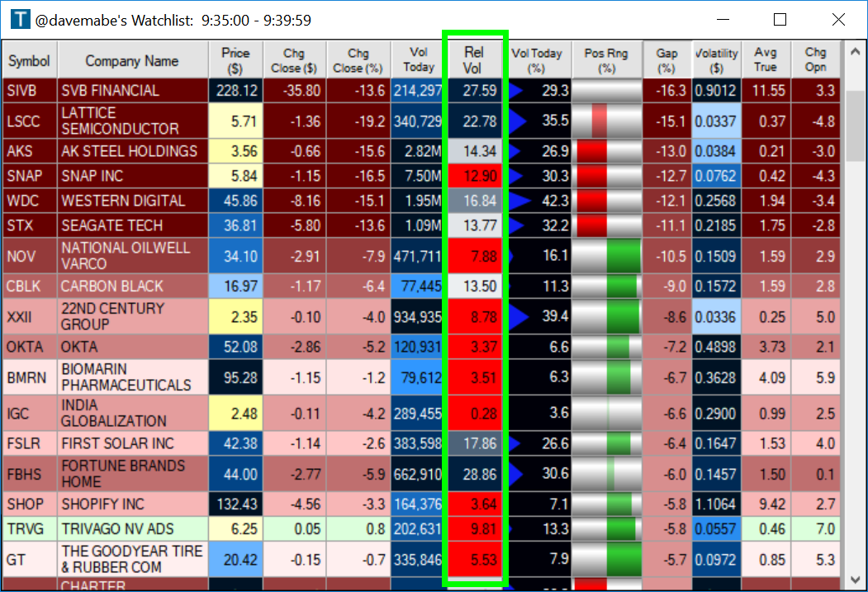Sort by Vol Today column header
Image resolution: width=868 pixels, height=592 pixels.
click(x=419, y=60)
